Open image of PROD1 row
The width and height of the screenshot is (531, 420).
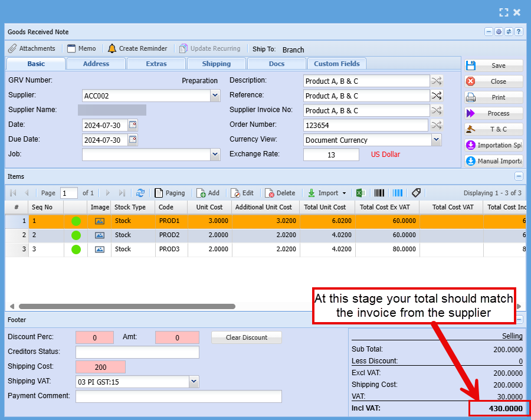coord(100,221)
